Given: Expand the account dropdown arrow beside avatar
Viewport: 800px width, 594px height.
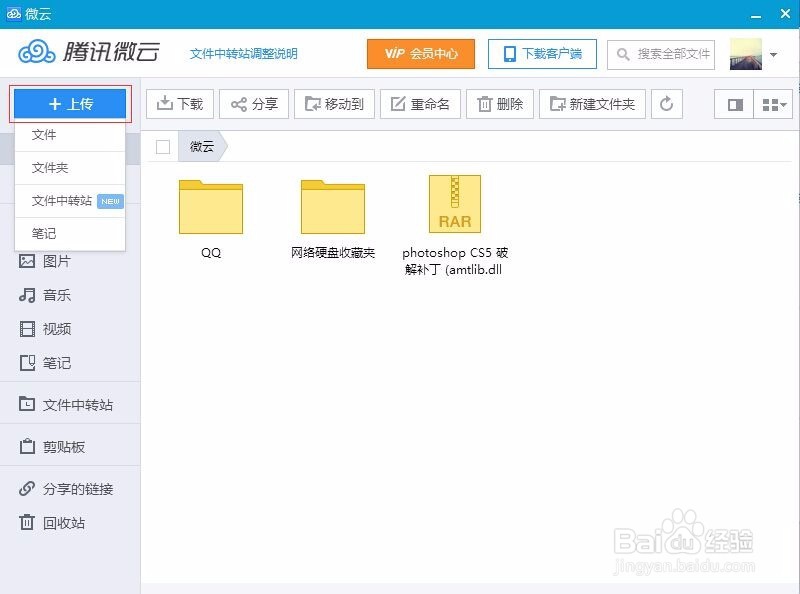Looking at the screenshot, I should click(773, 54).
